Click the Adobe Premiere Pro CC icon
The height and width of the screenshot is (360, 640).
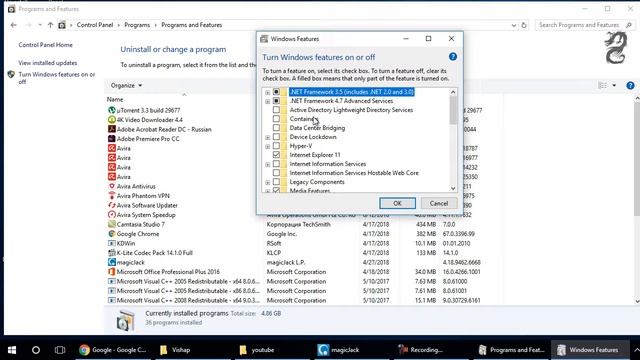111,138
